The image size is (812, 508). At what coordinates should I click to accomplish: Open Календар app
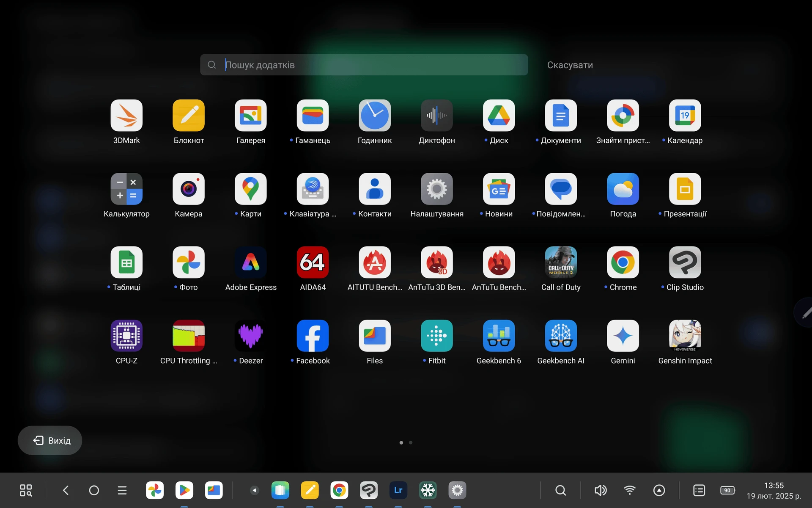click(685, 116)
